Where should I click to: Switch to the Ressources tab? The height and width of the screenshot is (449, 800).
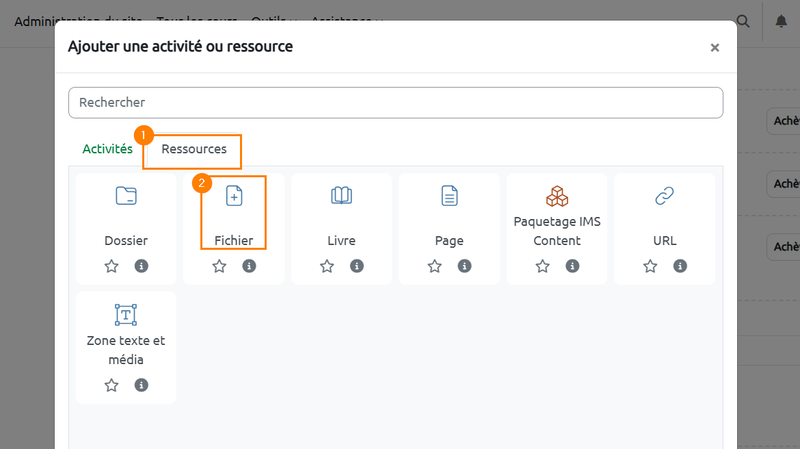point(194,149)
